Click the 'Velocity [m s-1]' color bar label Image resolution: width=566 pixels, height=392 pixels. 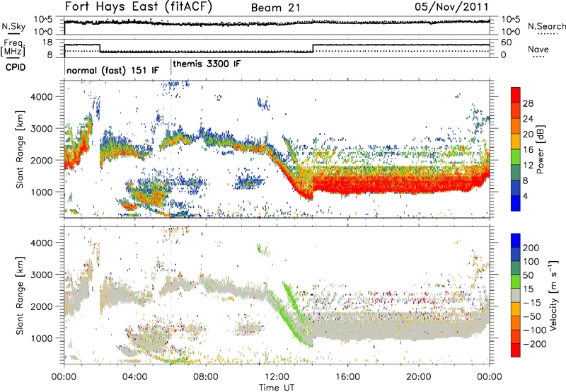coord(553,295)
